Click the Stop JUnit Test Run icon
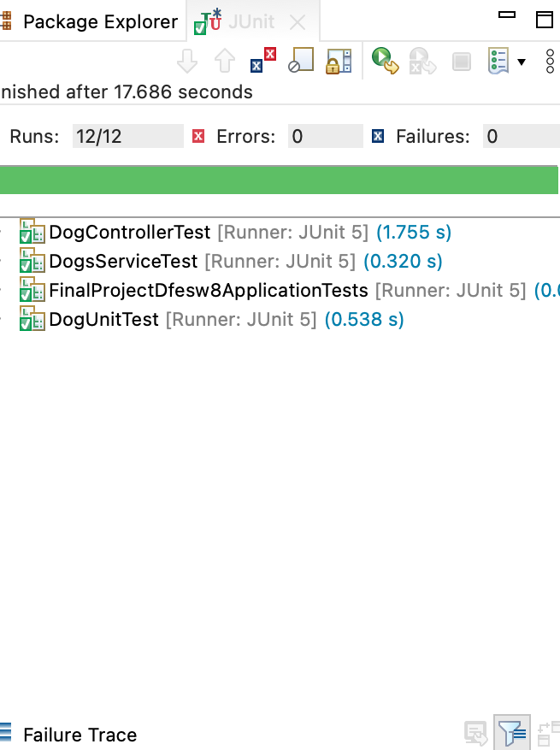The width and height of the screenshot is (560, 750). (x=462, y=62)
